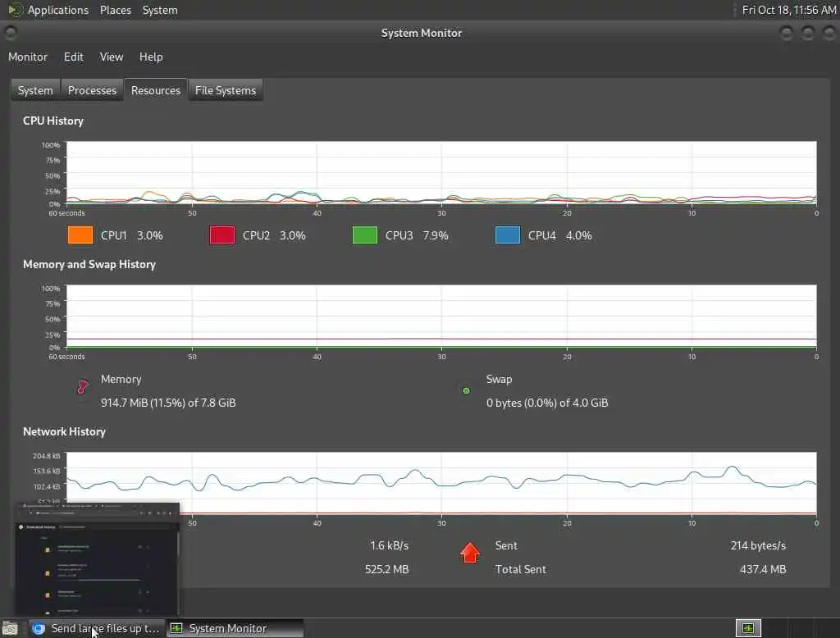The width and height of the screenshot is (840, 638).
Task: Switch to the Send large files browser task
Action: tap(97, 628)
